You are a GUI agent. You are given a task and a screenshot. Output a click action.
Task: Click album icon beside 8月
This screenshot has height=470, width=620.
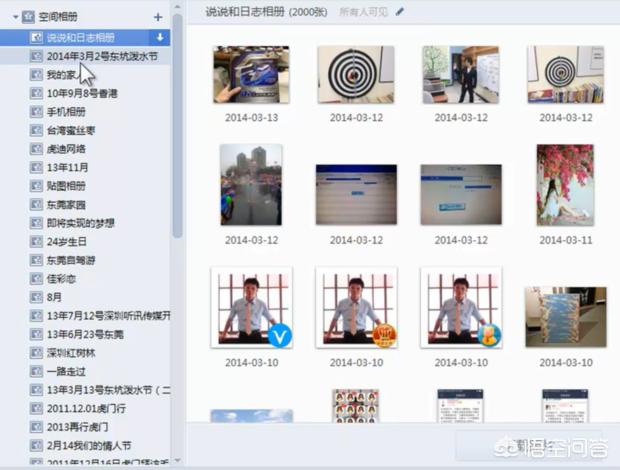[36, 297]
